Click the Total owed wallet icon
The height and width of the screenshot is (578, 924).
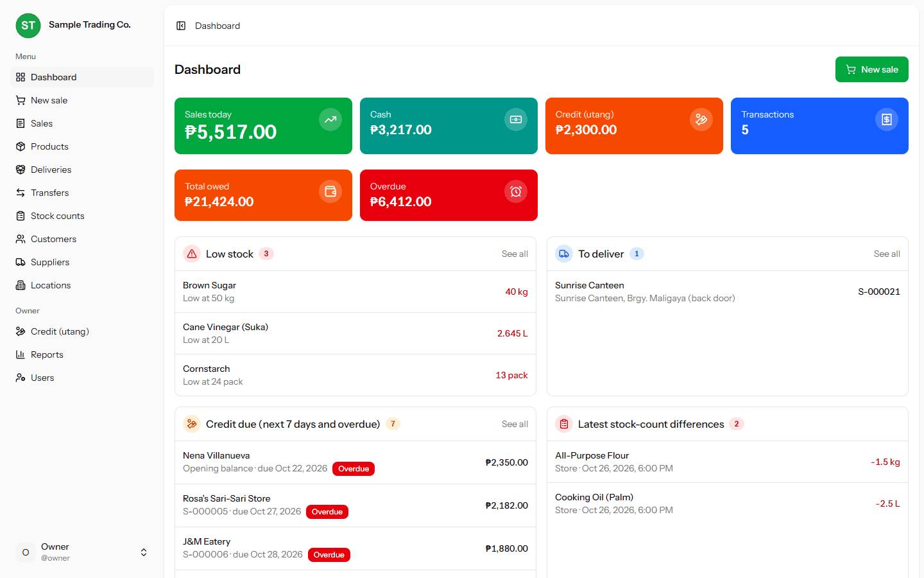(330, 191)
